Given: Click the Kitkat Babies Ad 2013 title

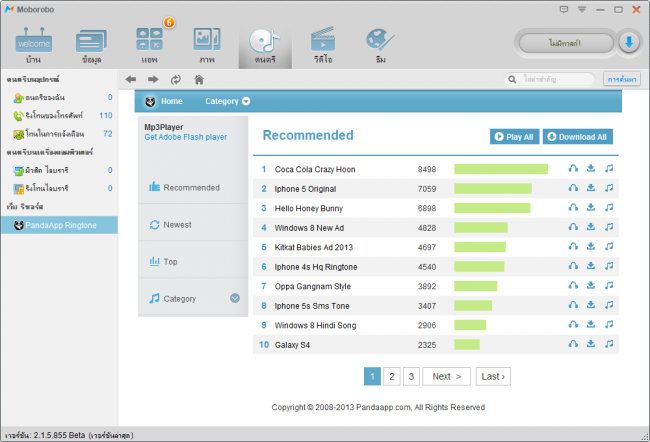Looking at the screenshot, I should [313, 248].
